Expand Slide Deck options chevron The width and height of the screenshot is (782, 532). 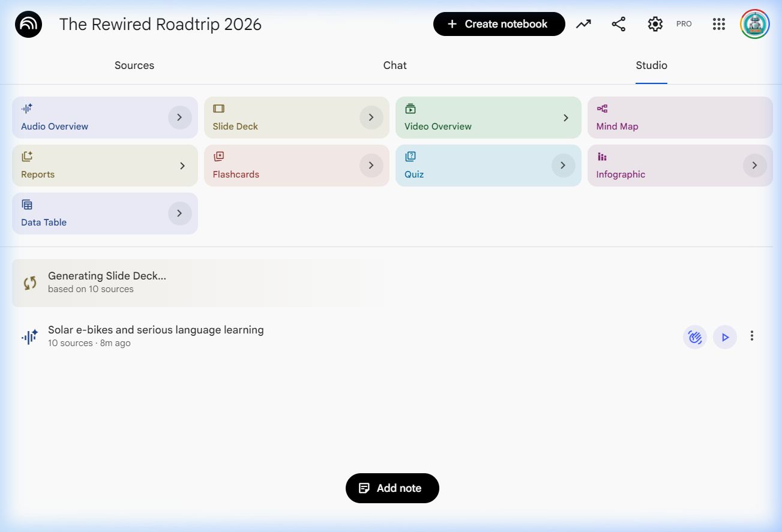(x=371, y=118)
